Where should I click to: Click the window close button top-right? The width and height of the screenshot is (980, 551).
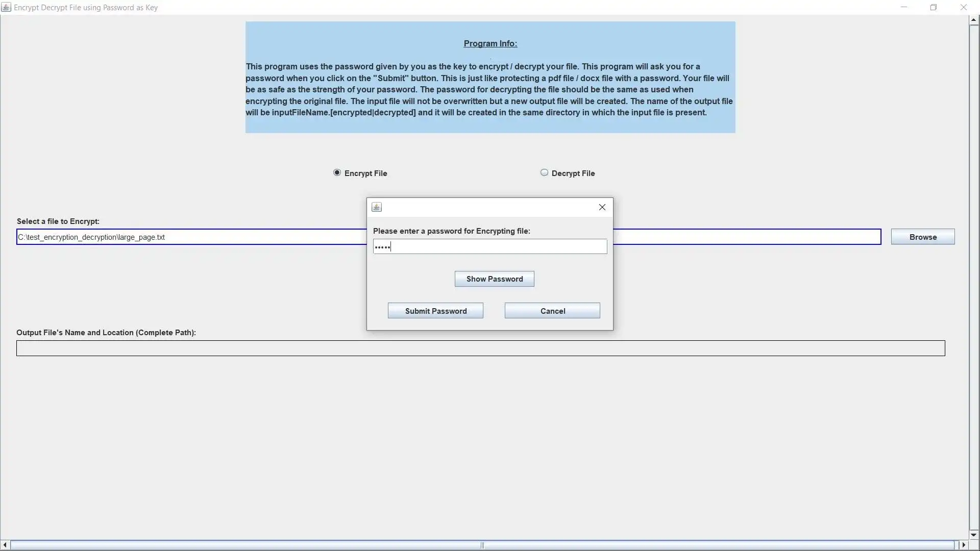click(x=965, y=8)
